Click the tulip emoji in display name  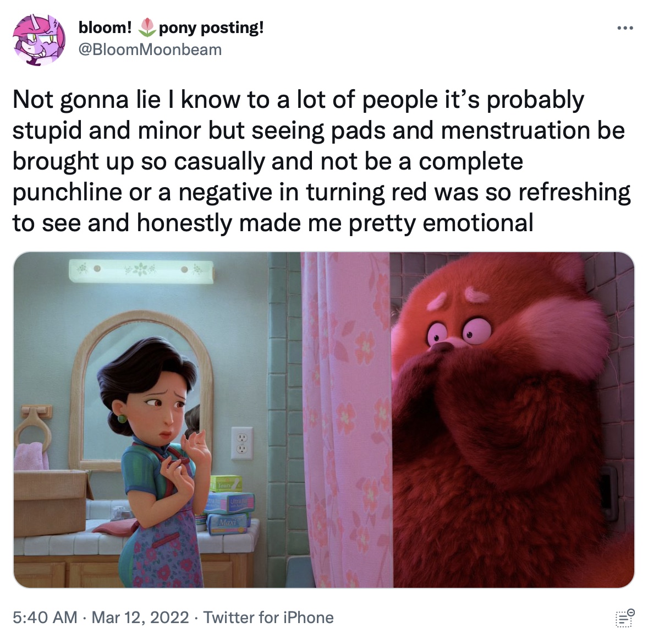145,28
